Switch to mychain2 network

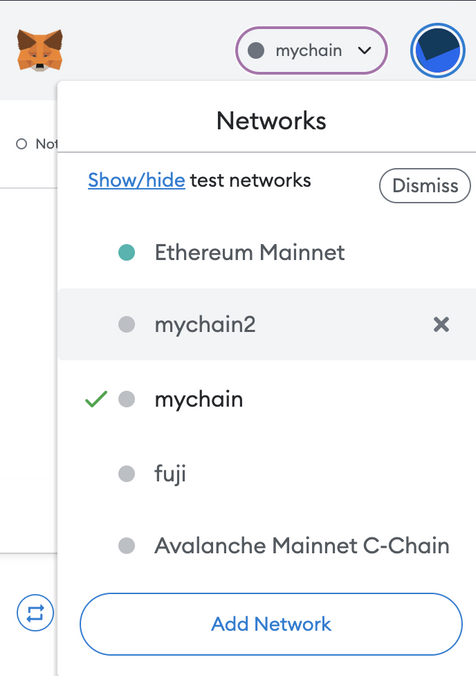tap(267, 324)
